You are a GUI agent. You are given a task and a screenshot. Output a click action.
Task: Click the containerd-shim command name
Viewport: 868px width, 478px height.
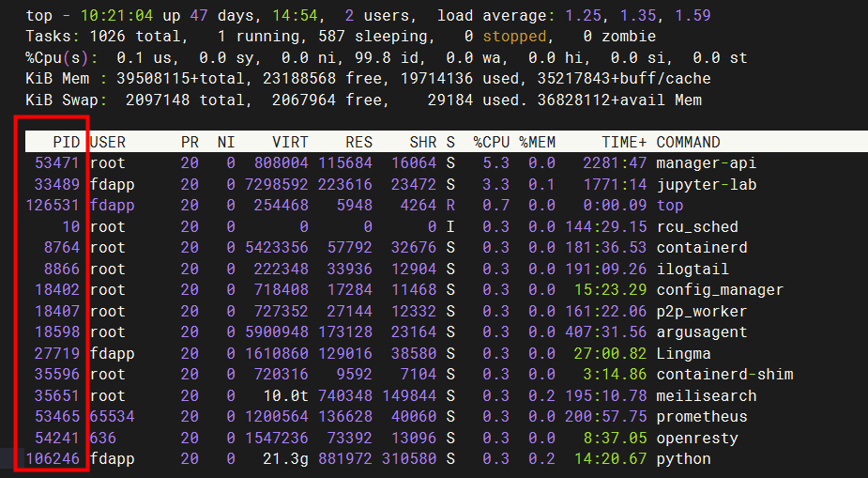point(724,375)
